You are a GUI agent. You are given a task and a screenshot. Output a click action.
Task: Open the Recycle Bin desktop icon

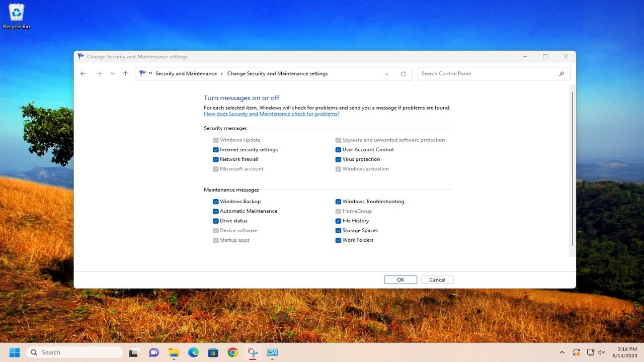pos(17,17)
